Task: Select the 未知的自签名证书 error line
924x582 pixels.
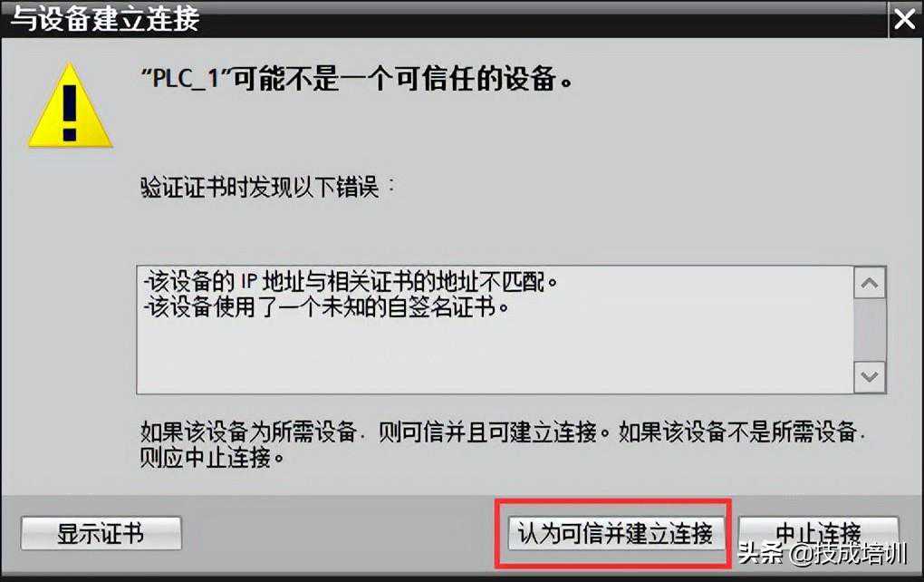Action: click(x=325, y=307)
